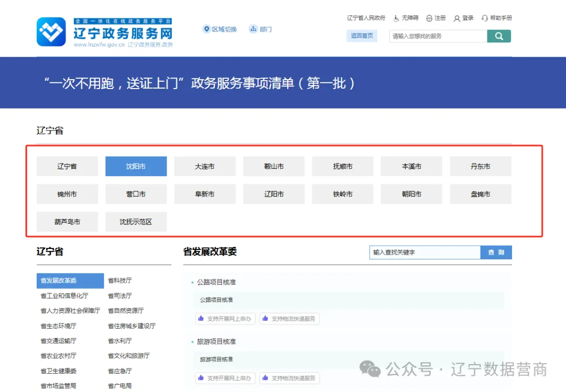Select the 沈阳市 city tab

point(136,166)
